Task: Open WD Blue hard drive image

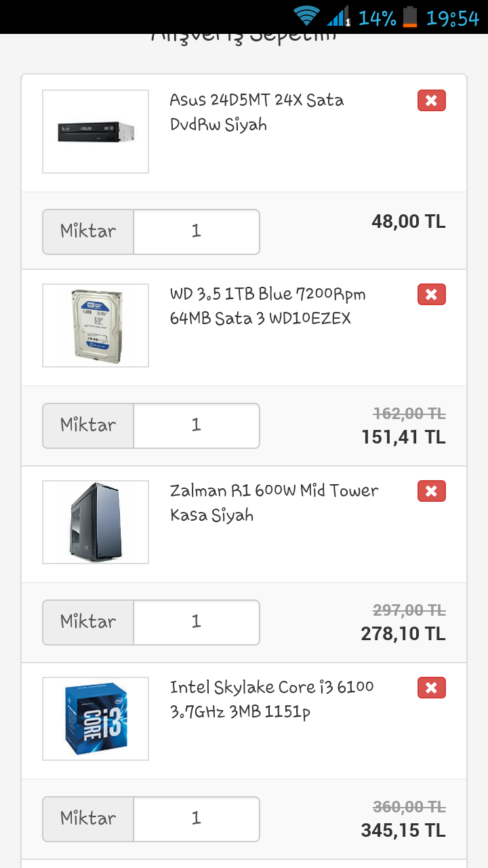Action: pos(96,325)
